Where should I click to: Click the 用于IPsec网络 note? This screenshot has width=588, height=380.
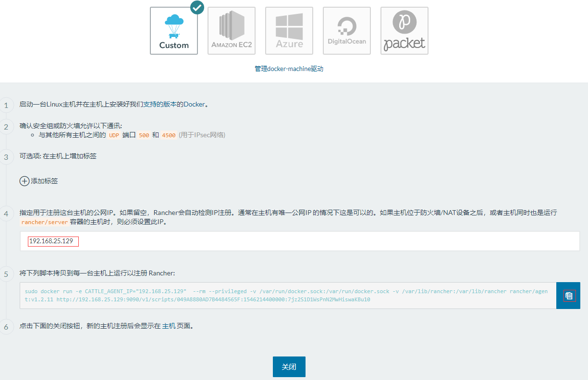click(x=202, y=135)
